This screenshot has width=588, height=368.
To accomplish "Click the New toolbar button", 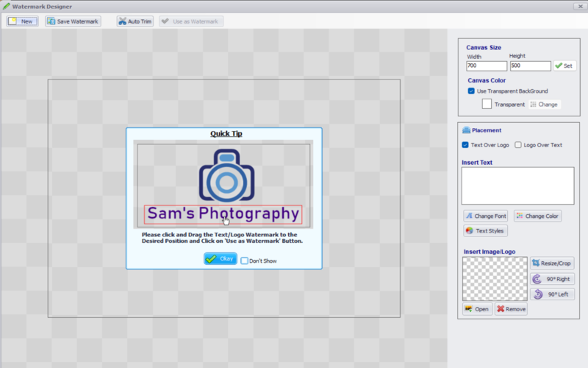I will pos(23,21).
